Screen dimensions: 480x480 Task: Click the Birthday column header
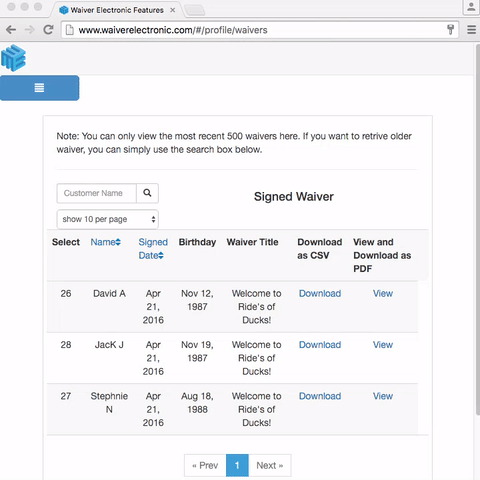pos(197,242)
